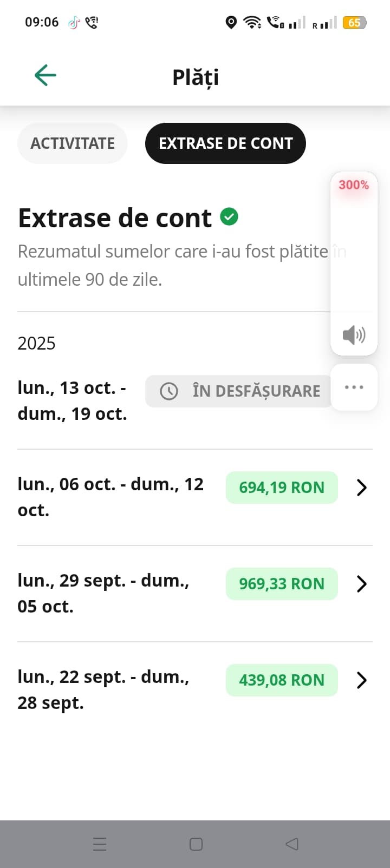Tap the ÎN DESFĂȘURARE status label
The height and width of the screenshot is (868, 390).
point(256,391)
